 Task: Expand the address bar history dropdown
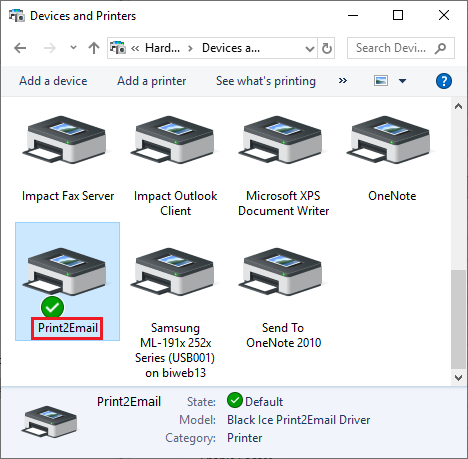[x=310, y=49]
